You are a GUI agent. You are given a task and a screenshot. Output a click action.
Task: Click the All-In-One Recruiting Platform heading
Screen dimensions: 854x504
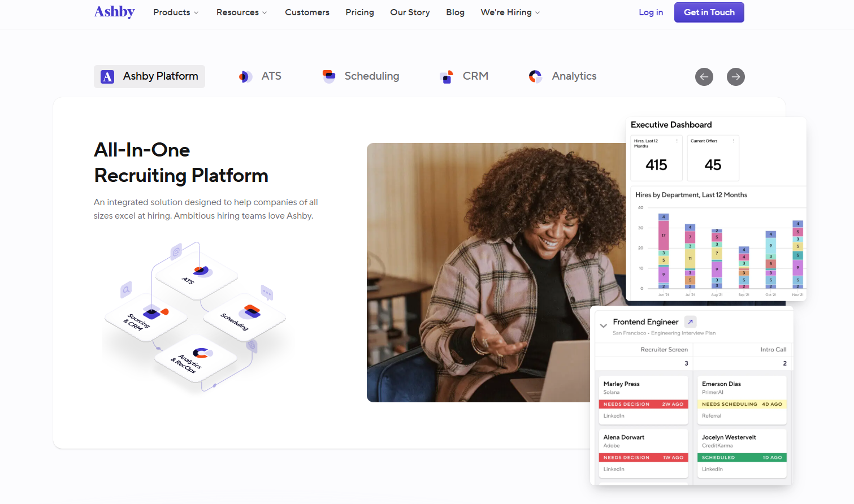(181, 163)
